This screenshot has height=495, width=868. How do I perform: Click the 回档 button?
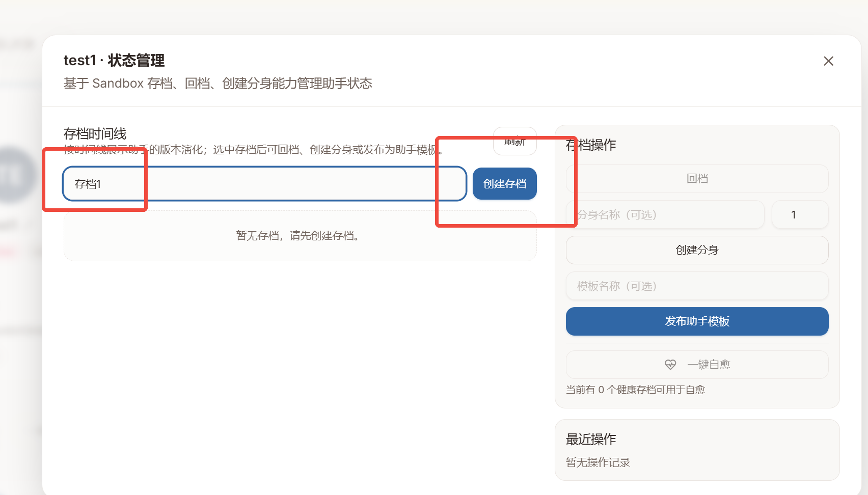coord(697,179)
